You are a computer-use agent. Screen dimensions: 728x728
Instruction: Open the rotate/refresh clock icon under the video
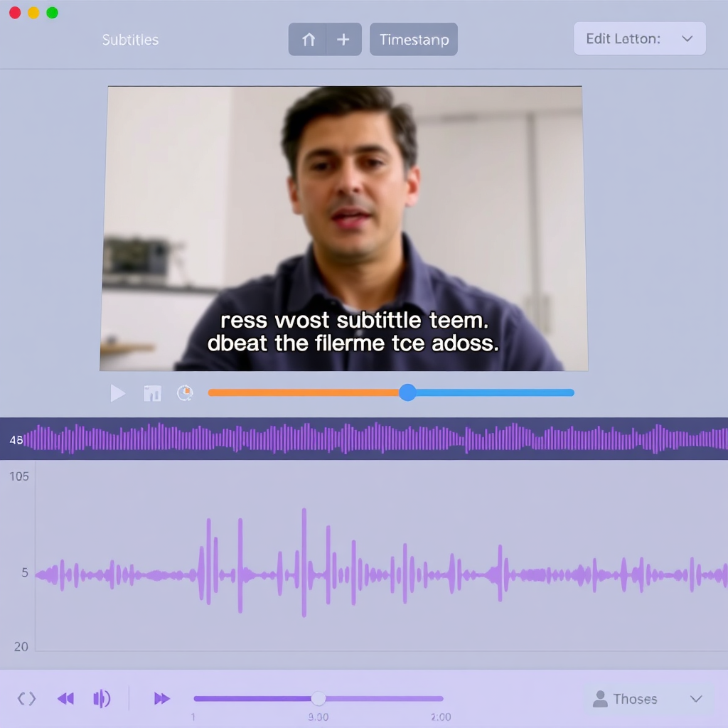(186, 392)
